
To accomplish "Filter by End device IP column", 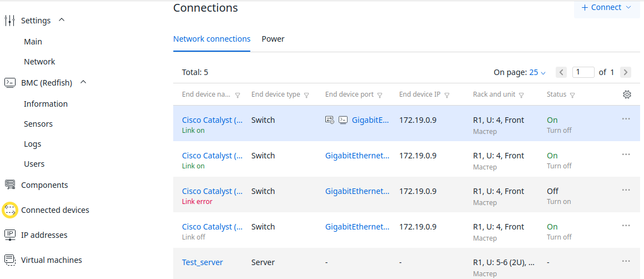I will point(447,95).
